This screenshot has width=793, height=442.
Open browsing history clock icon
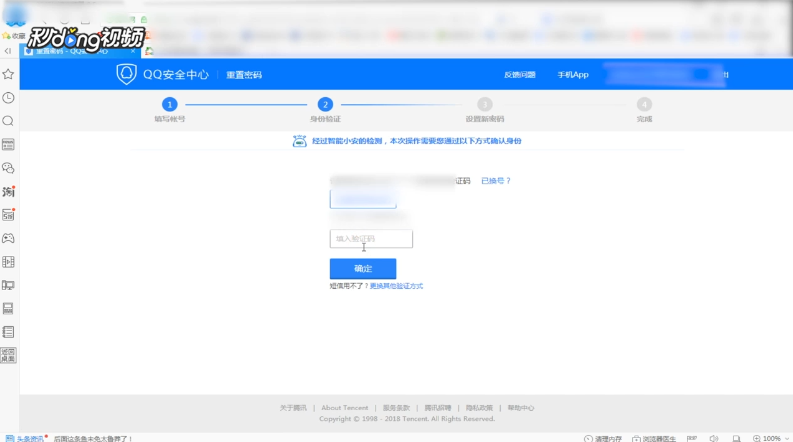8,98
